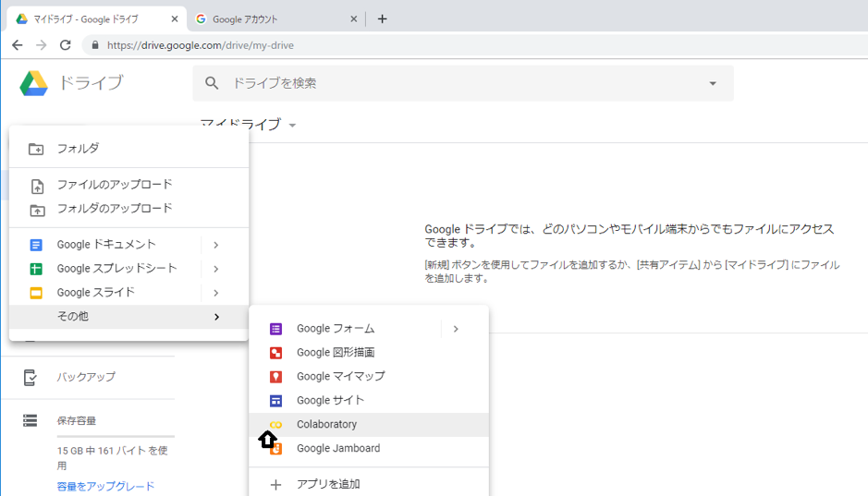Select フォルダのアップロード menu item
The height and width of the screenshot is (496, 868).
click(129, 209)
